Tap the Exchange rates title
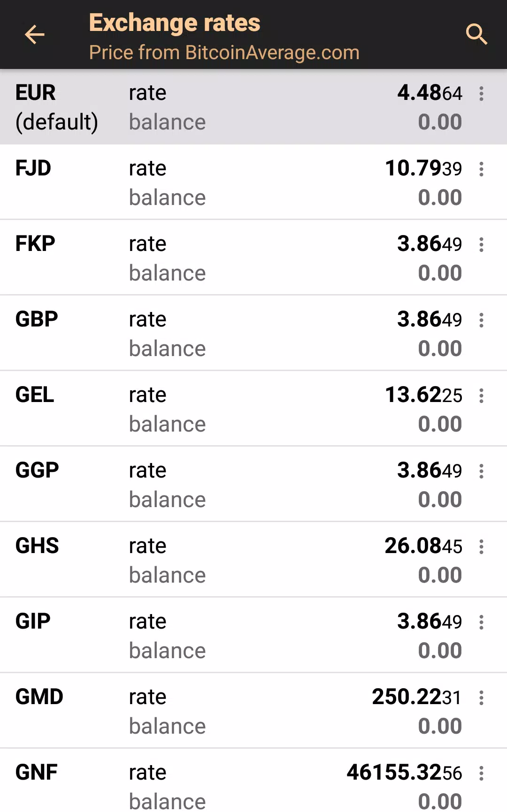This screenshot has height=812, width=507. point(175,23)
